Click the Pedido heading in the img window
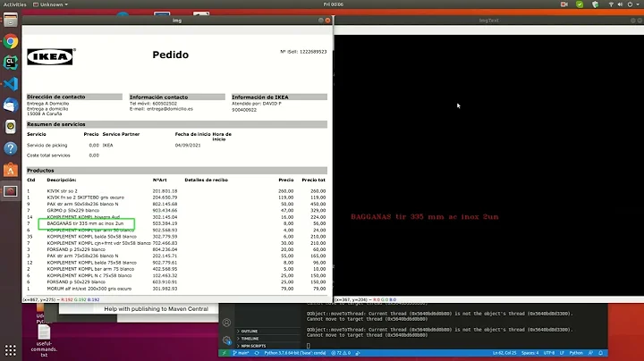 tap(171, 55)
